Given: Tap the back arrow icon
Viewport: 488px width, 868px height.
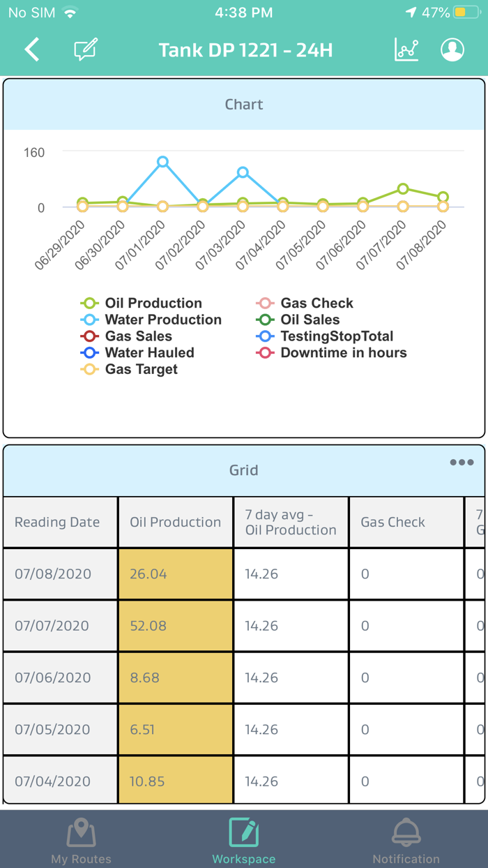Looking at the screenshot, I should point(32,50).
